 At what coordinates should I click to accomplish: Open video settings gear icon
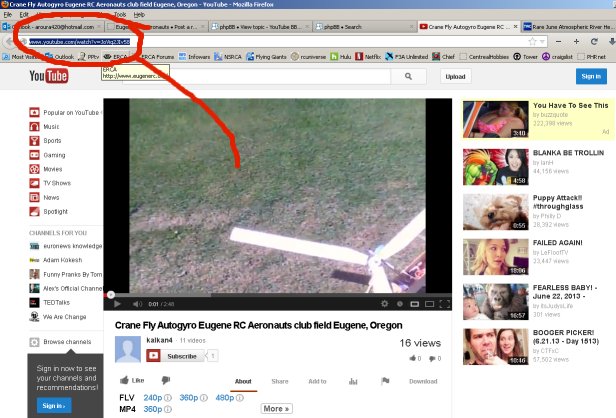(x=385, y=304)
